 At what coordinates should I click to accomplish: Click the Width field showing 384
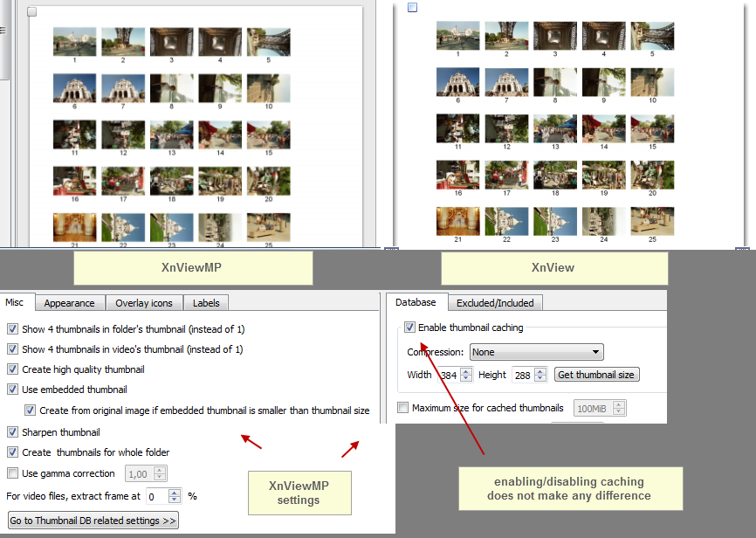click(450, 375)
